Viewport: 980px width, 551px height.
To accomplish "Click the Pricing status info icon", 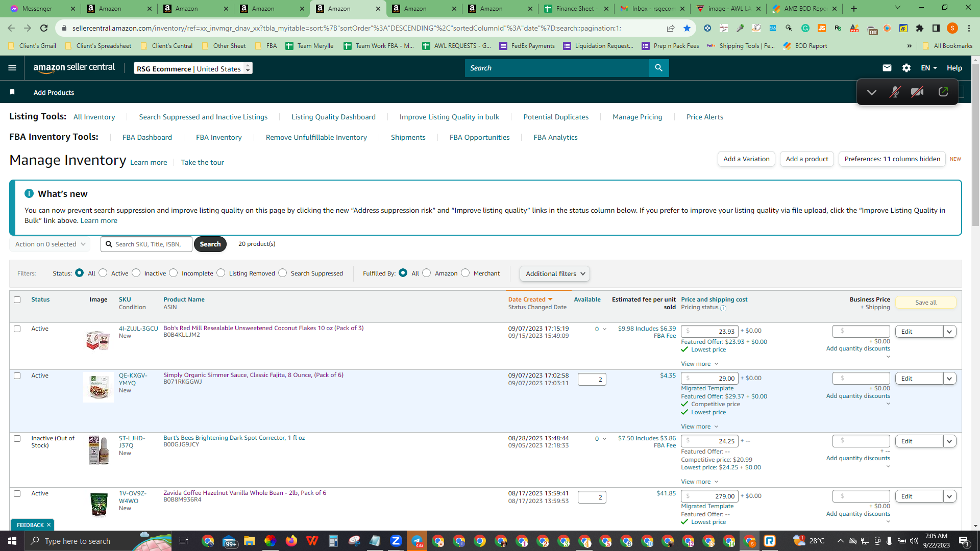I will tap(723, 308).
